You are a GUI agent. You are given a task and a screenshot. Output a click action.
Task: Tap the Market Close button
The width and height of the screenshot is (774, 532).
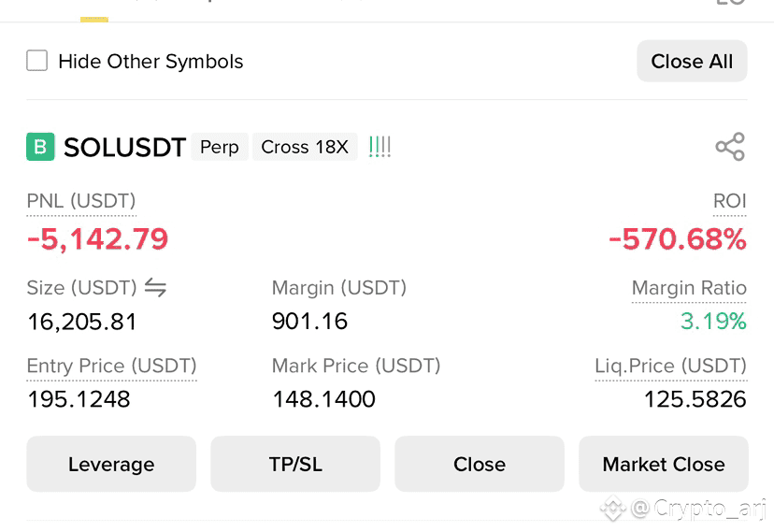(664, 464)
